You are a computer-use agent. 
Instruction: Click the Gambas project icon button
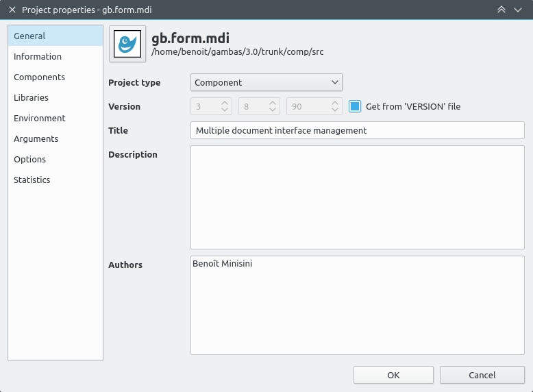127,44
